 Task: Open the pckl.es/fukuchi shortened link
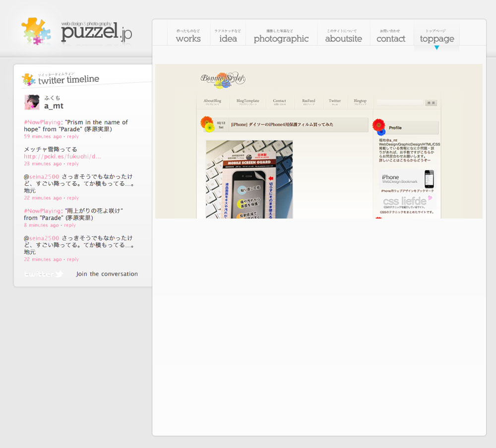[x=62, y=157]
